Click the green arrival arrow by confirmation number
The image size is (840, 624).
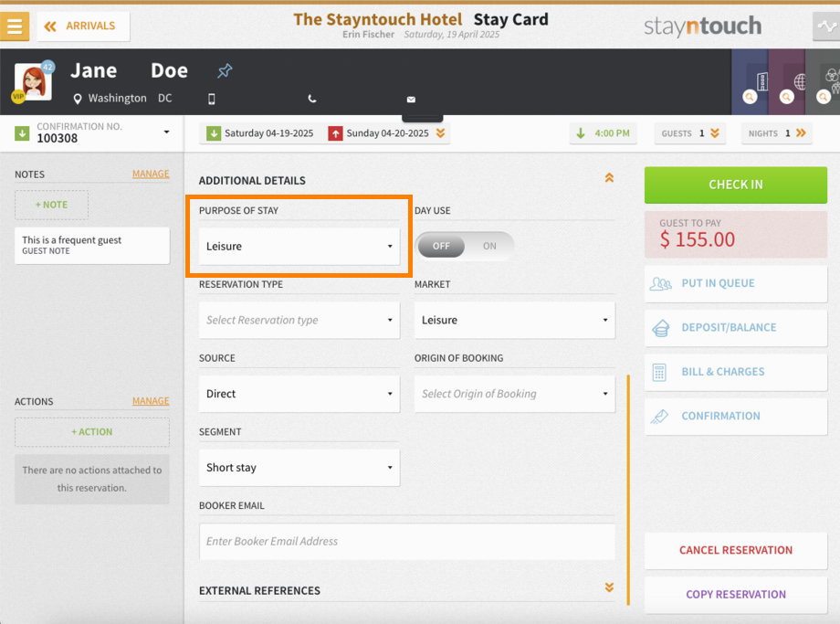[x=22, y=133]
